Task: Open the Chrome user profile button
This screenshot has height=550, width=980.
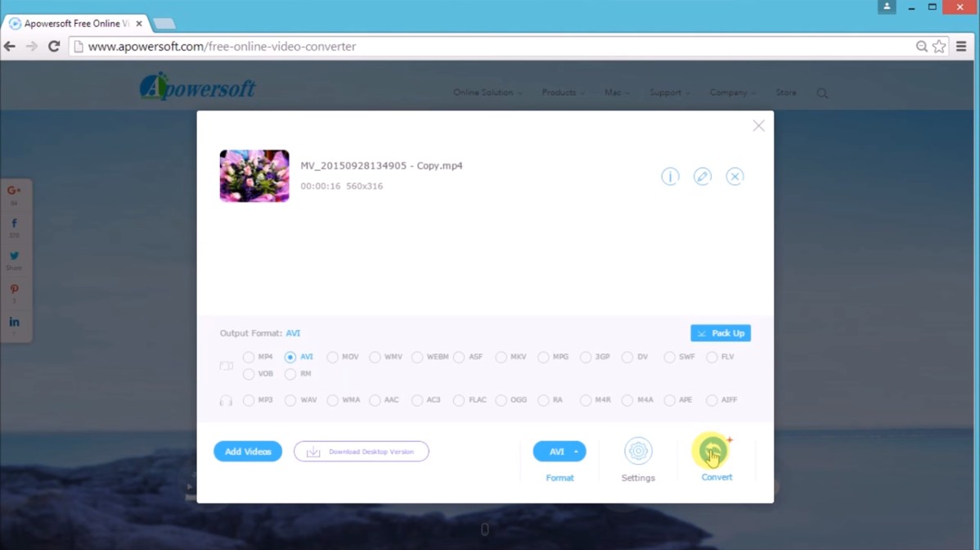Action: click(x=887, y=7)
